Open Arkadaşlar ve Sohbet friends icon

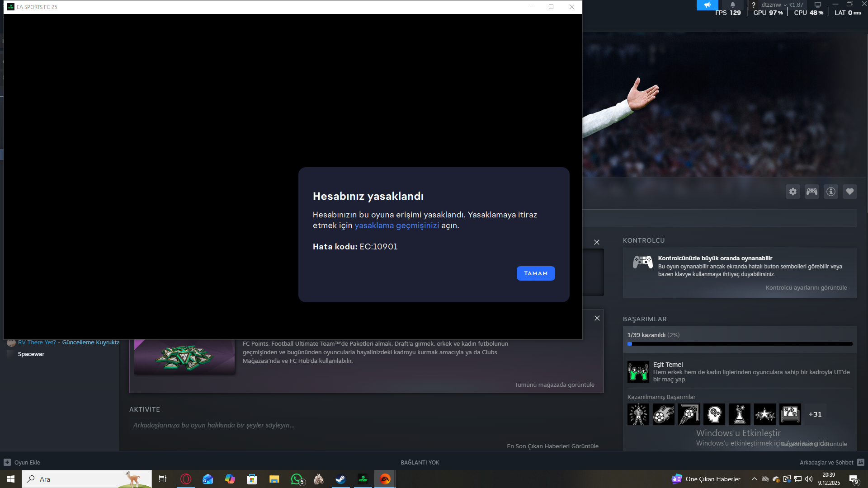tap(861, 462)
